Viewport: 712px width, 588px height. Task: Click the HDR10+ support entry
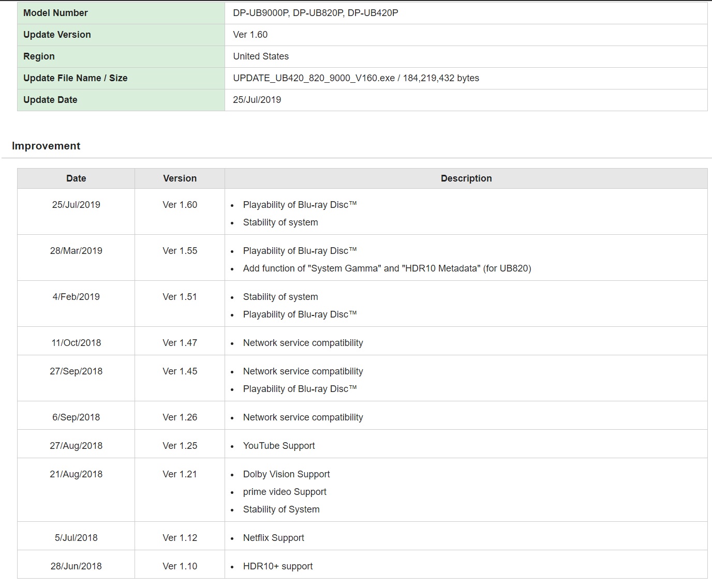277,566
